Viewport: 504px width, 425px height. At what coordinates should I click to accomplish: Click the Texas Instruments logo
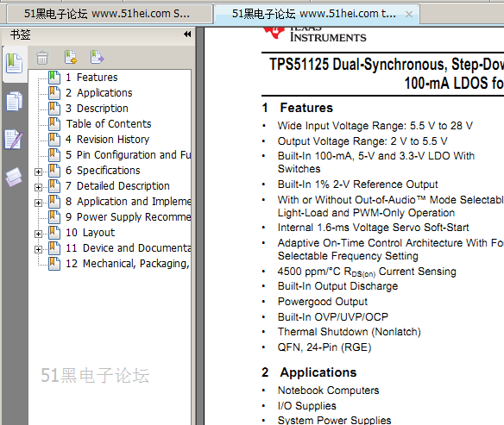tap(314, 34)
